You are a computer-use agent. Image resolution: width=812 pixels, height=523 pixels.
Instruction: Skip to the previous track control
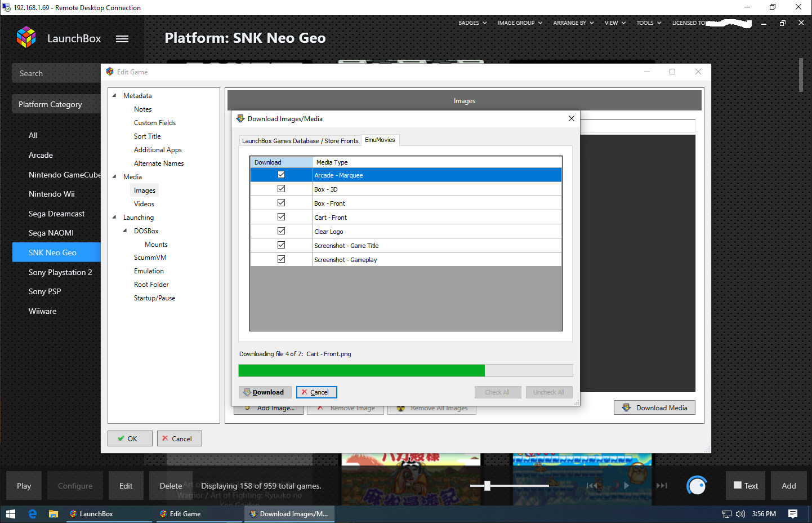tap(592, 485)
